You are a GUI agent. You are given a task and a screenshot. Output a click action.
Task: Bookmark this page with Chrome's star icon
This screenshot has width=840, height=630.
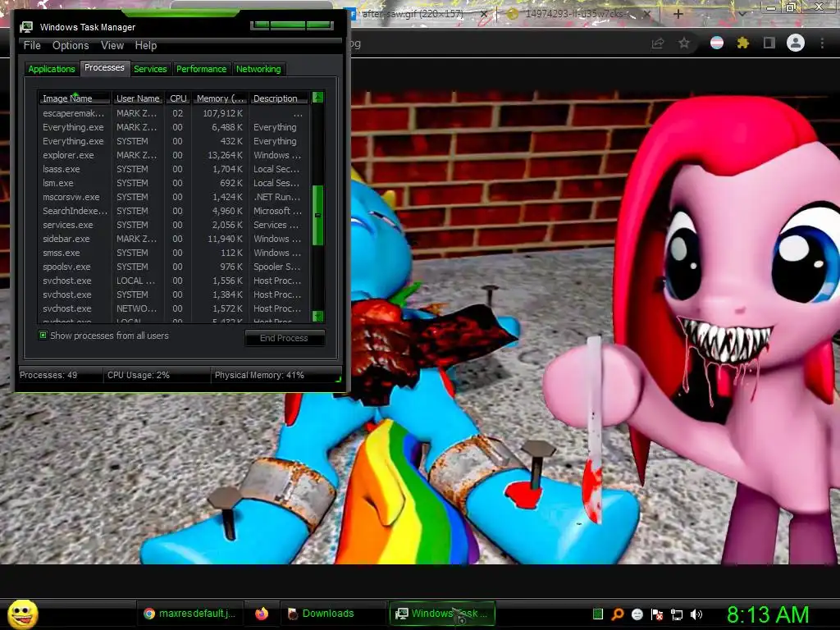coord(684,43)
